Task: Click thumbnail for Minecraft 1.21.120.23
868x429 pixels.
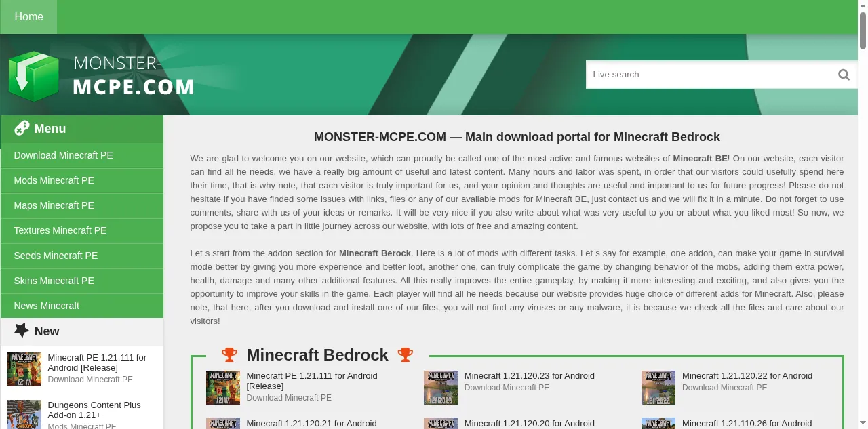Action: pyautogui.click(x=441, y=388)
